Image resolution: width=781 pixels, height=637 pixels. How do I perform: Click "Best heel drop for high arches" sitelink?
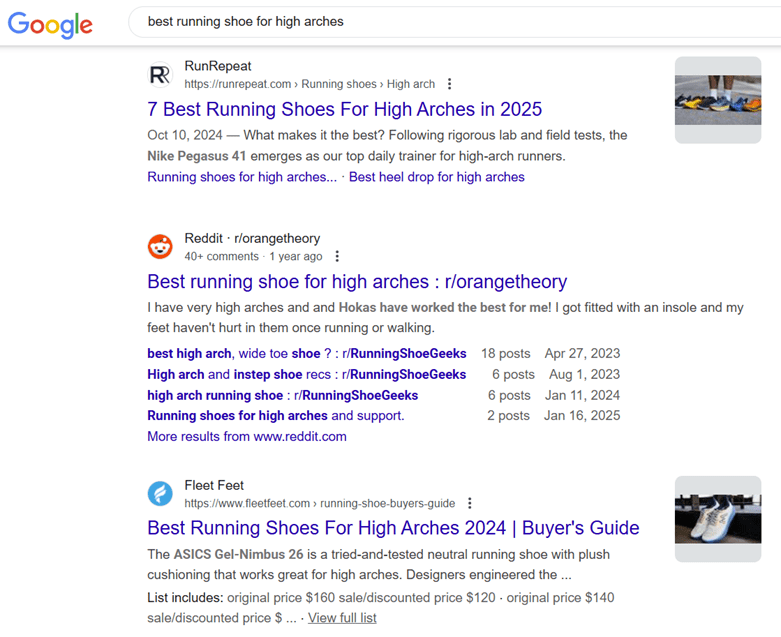(x=436, y=177)
